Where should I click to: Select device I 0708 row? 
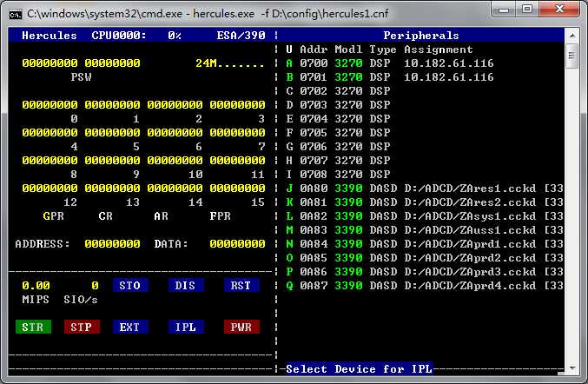pos(338,174)
